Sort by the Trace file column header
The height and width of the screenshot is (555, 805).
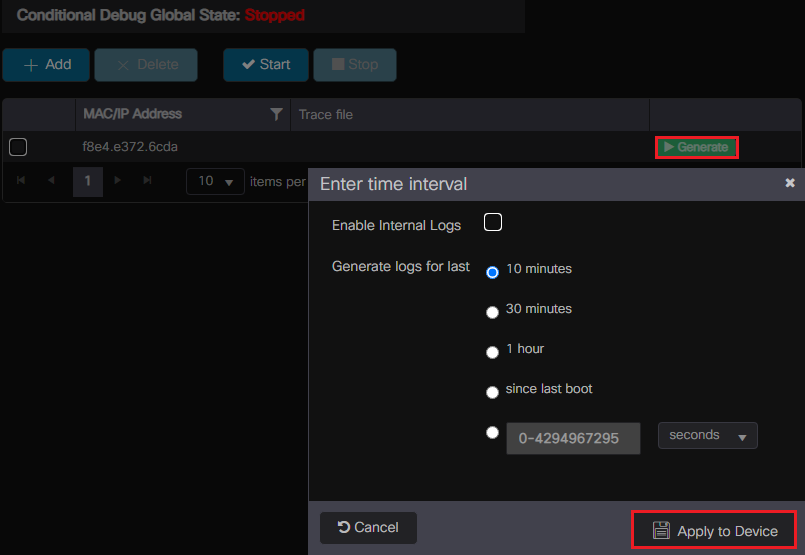(x=326, y=115)
